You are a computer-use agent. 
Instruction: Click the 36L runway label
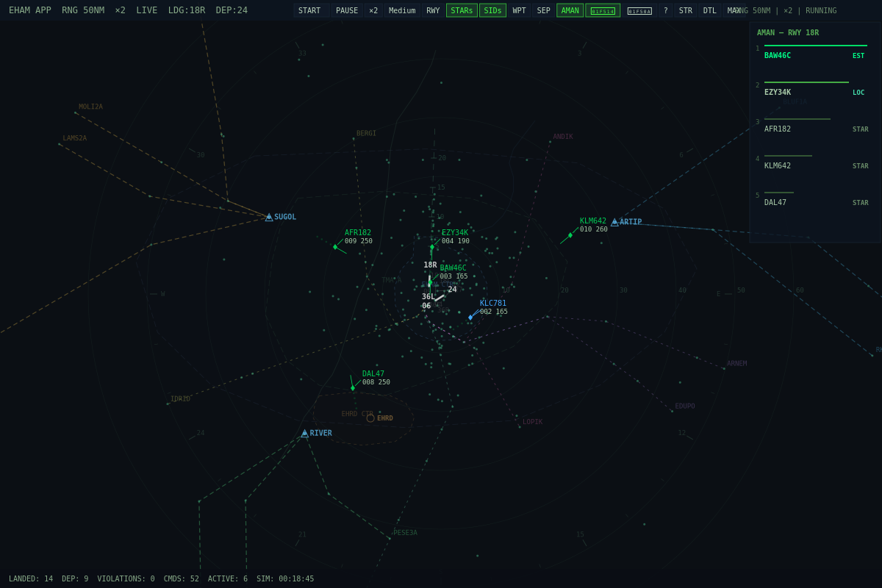click(429, 297)
